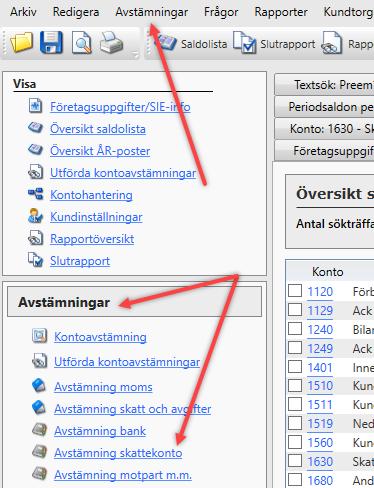374x488 pixels.
Task: Click the Kundinställningar person icon
Action: click(35, 216)
